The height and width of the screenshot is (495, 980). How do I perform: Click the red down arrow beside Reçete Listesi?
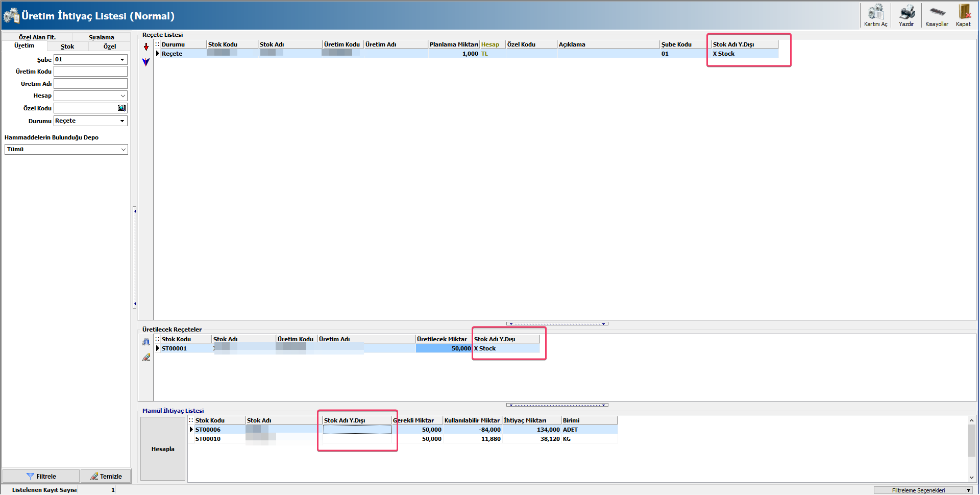point(146,47)
